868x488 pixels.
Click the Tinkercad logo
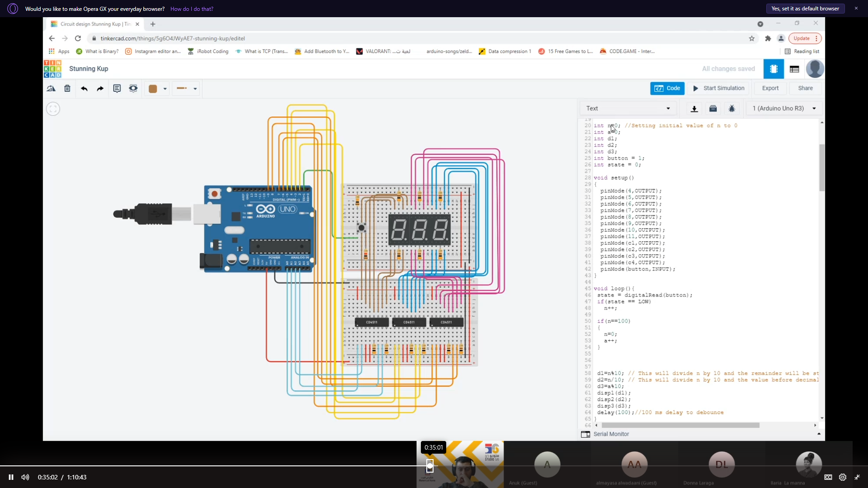[52, 69]
